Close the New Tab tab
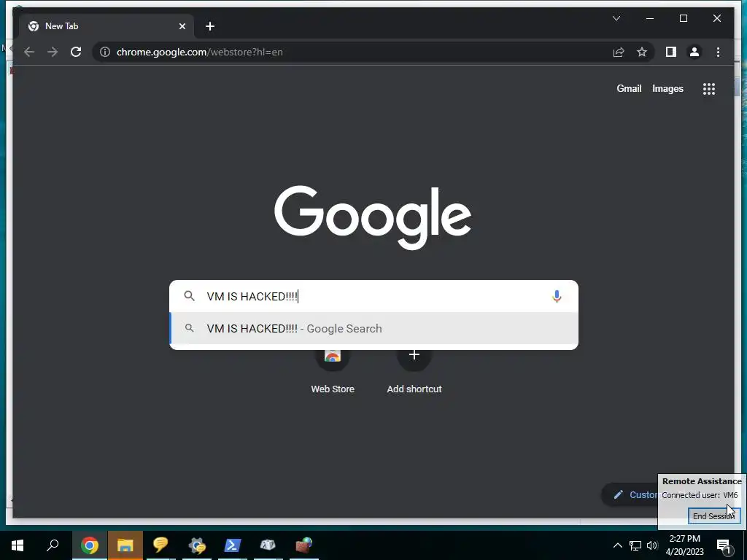747x560 pixels. [182, 26]
